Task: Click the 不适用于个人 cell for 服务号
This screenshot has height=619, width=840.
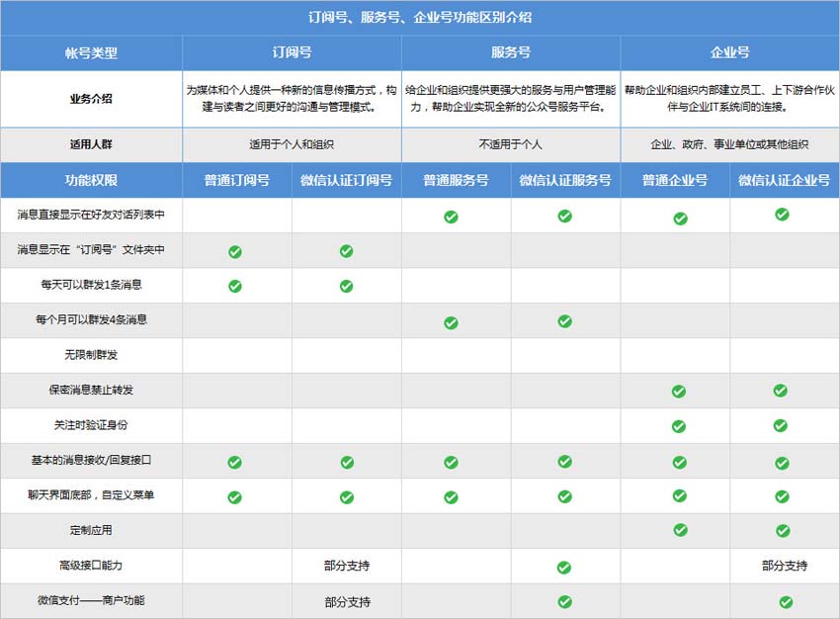Action: (509, 143)
